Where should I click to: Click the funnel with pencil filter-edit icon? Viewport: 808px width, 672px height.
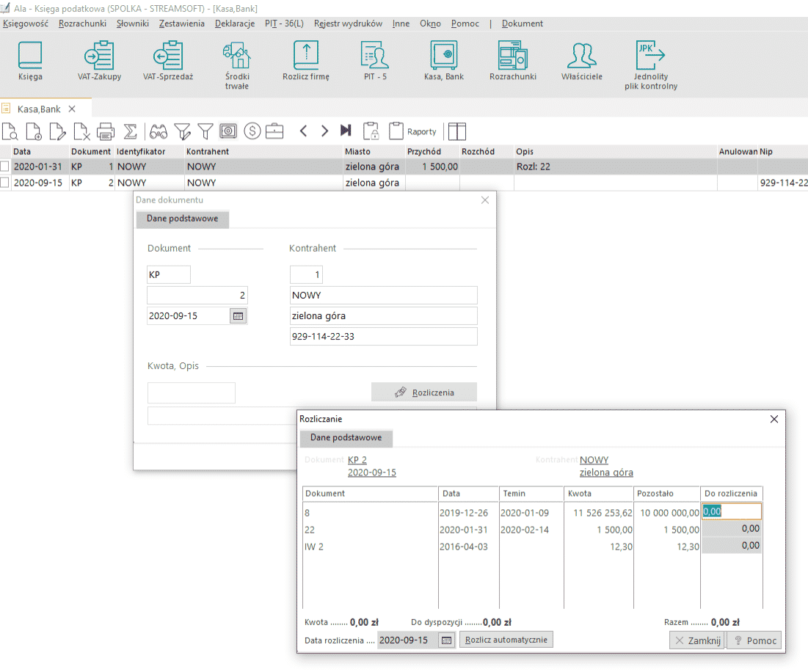point(183,131)
